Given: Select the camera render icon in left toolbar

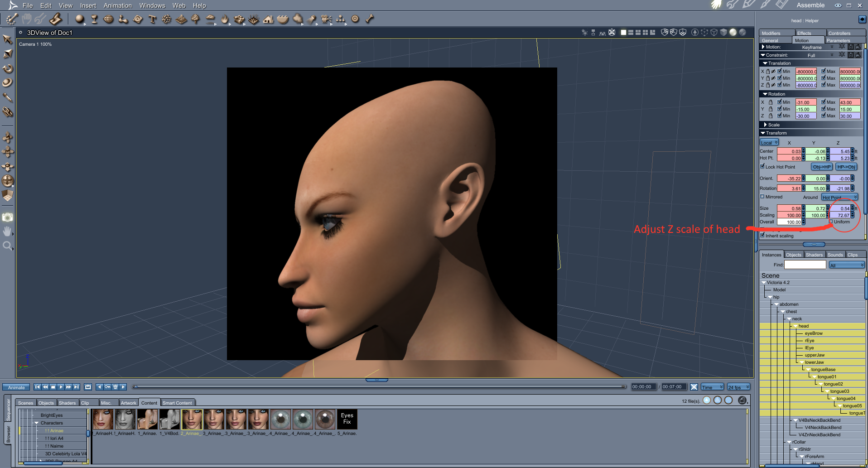Looking at the screenshot, I should (8, 217).
